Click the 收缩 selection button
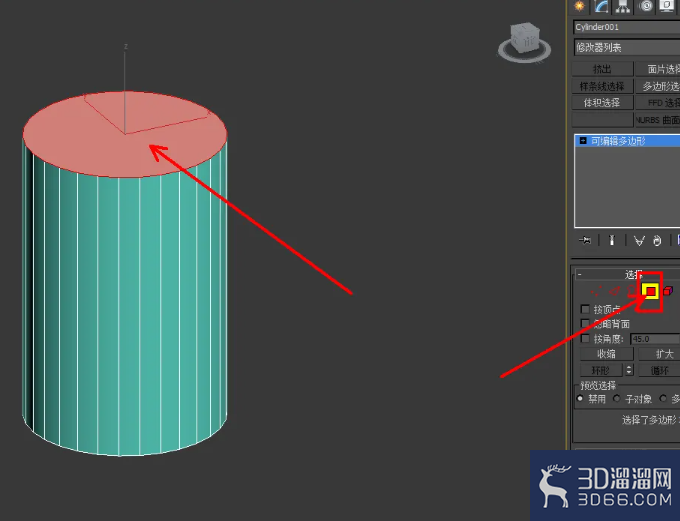This screenshot has width=680, height=521. 607,354
